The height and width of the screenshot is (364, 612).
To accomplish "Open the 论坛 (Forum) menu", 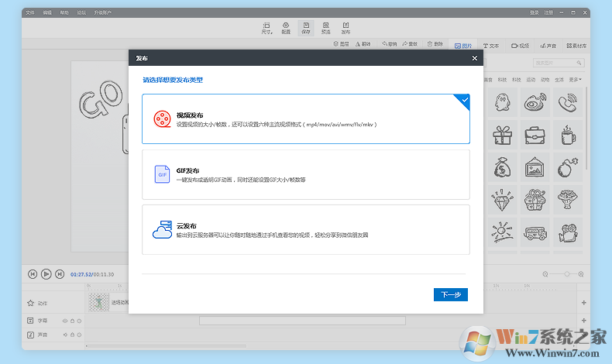I will click(81, 12).
